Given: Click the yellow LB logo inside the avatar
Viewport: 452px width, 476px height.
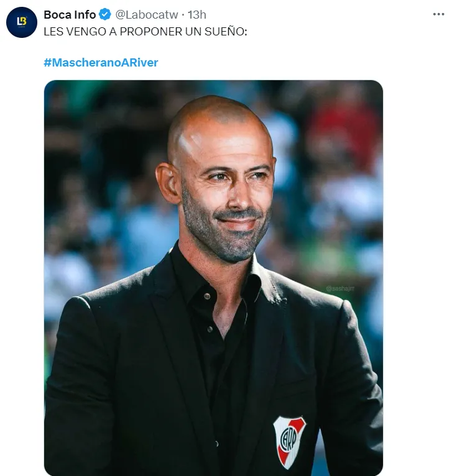Looking at the screenshot, I should [x=22, y=21].
